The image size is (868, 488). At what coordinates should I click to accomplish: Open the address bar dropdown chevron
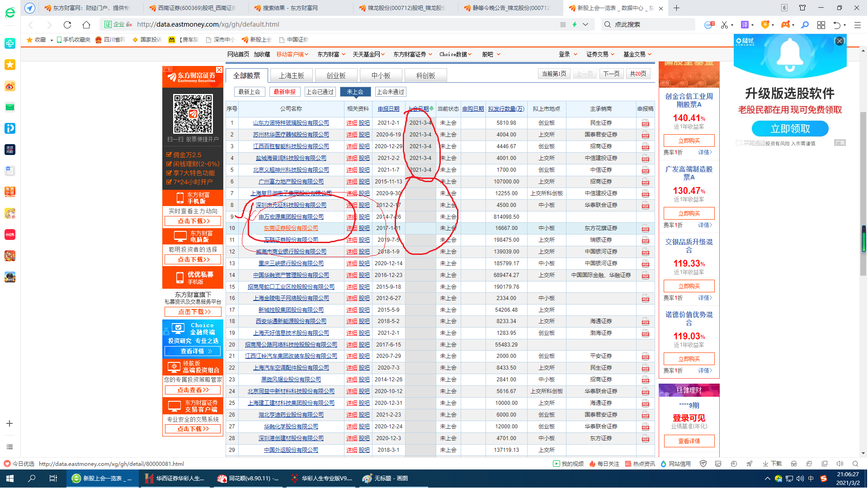click(x=585, y=25)
